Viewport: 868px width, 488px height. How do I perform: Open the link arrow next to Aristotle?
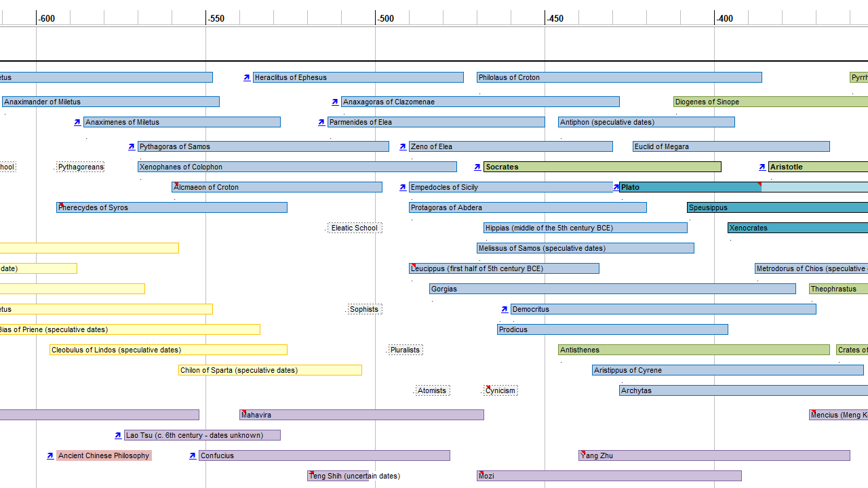tap(762, 167)
